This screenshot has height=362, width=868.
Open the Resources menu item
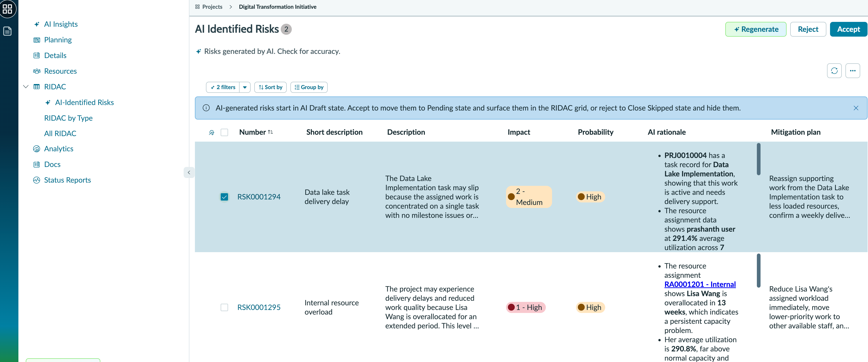coord(60,71)
